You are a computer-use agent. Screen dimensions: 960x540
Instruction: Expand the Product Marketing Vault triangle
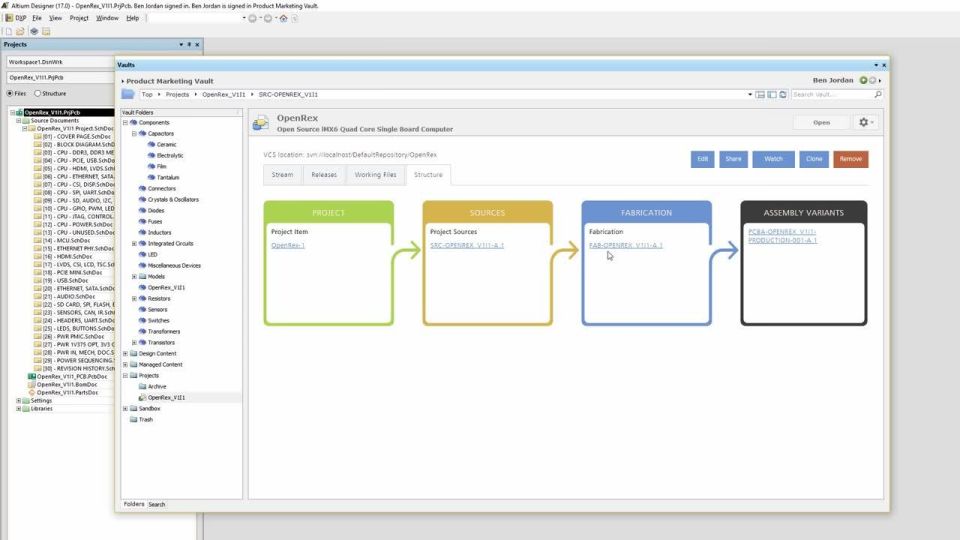tap(122, 81)
